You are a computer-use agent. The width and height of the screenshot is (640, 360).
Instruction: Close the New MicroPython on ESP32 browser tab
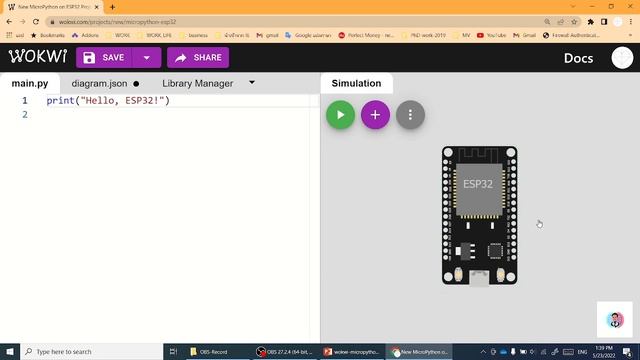pyautogui.click(x=97, y=7)
